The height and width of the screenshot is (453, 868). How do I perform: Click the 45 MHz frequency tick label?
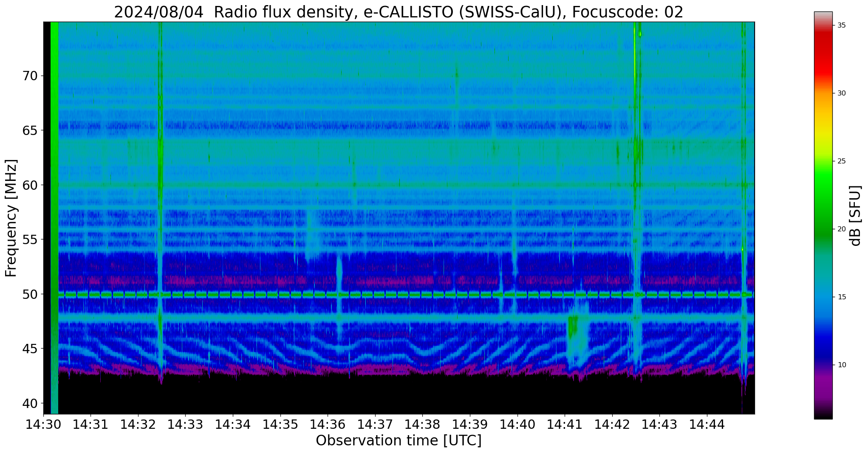point(30,349)
